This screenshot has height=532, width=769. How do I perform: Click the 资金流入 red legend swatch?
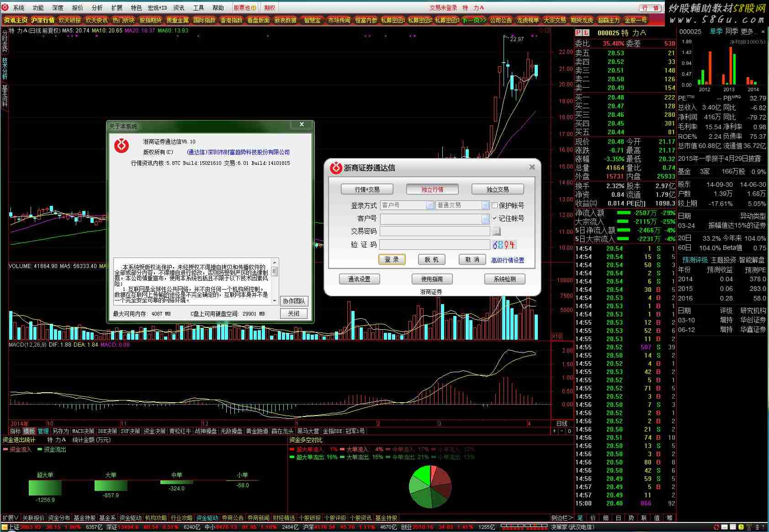pyautogui.click(x=5, y=450)
